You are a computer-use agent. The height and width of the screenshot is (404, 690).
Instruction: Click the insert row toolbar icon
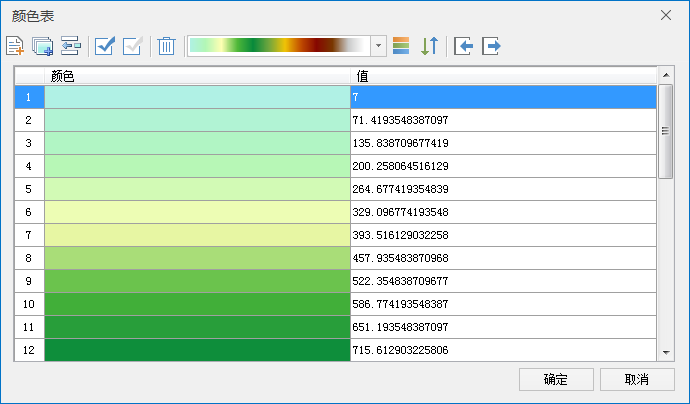70,46
